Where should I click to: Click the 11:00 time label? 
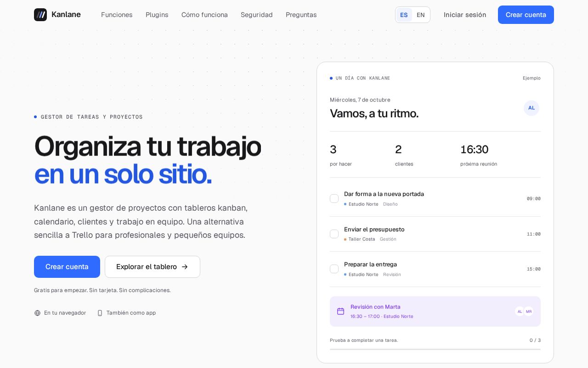pyautogui.click(x=534, y=234)
